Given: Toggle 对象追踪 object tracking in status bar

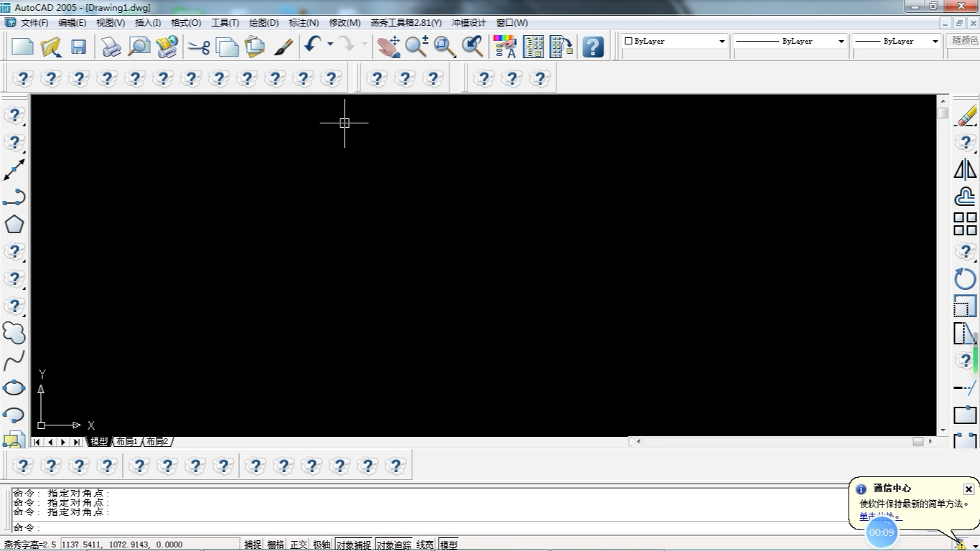Looking at the screenshot, I should (394, 545).
